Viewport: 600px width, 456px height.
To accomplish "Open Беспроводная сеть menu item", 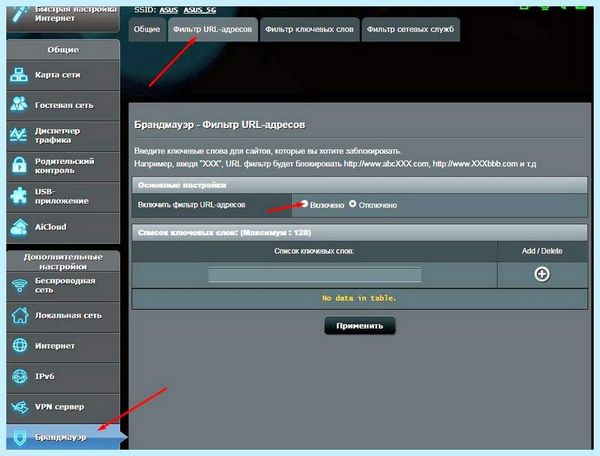I will [63, 286].
